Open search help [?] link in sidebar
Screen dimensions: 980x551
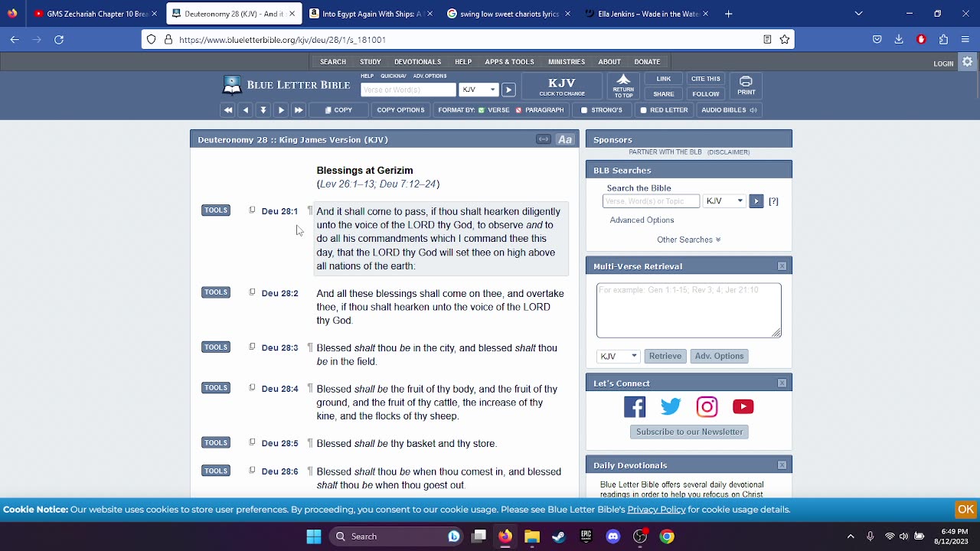(773, 201)
